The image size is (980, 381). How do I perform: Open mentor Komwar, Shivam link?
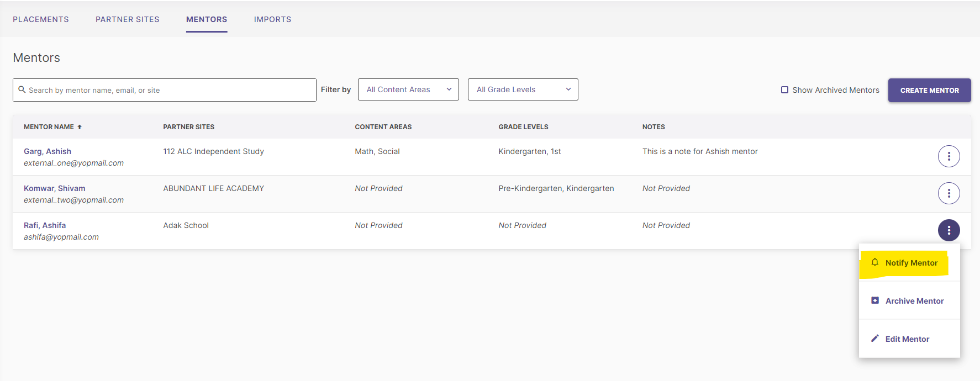[x=54, y=188]
